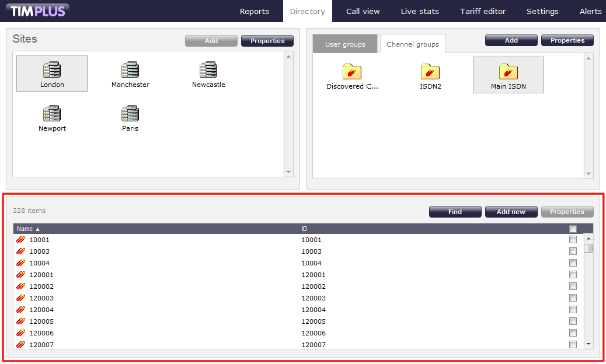Open the Discovered channel group folder

352,72
